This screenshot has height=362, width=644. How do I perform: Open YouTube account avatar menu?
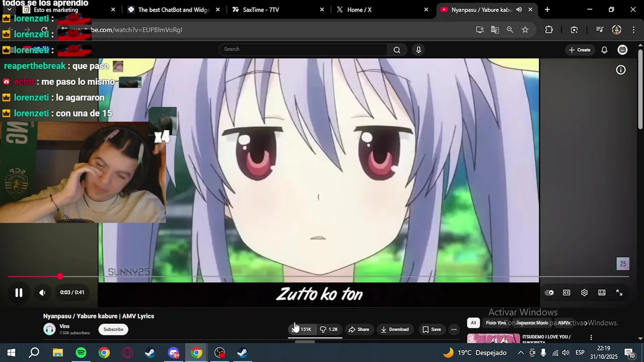622,50
